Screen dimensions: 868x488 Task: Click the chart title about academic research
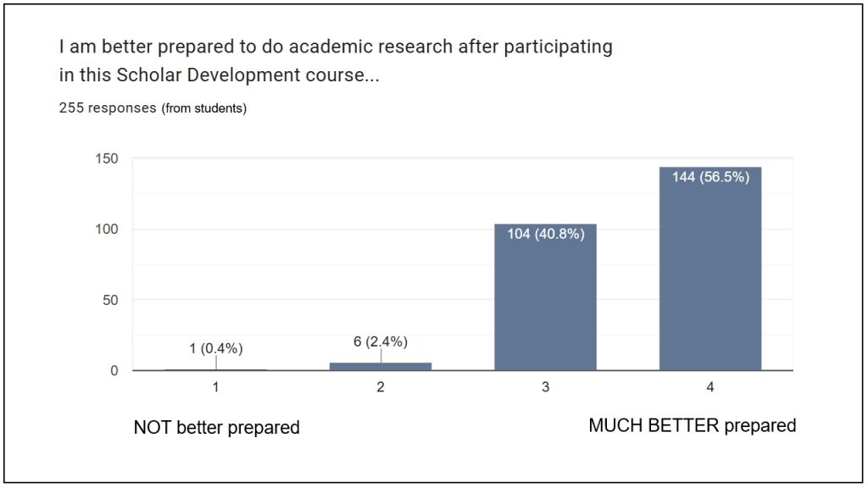click(x=336, y=60)
